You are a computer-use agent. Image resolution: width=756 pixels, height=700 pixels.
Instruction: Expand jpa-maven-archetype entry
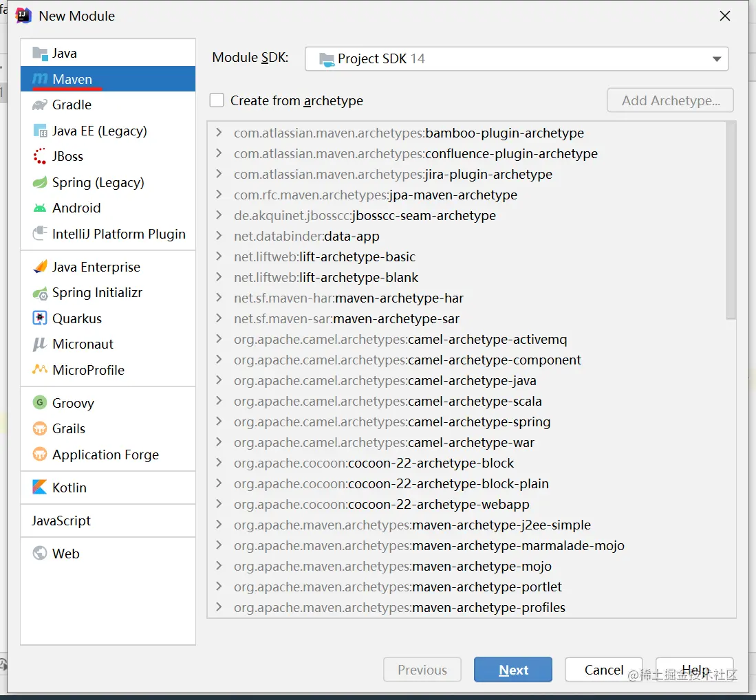pos(219,195)
